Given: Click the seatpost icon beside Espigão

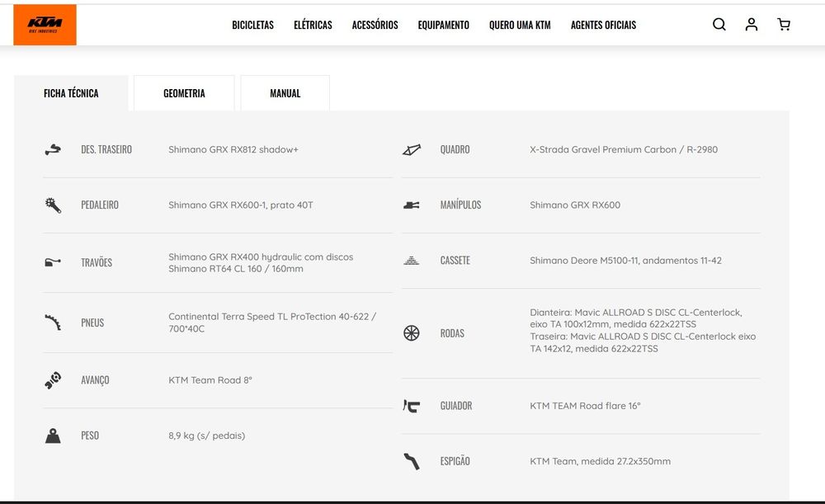Looking at the screenshot, I should click(412, 461).
